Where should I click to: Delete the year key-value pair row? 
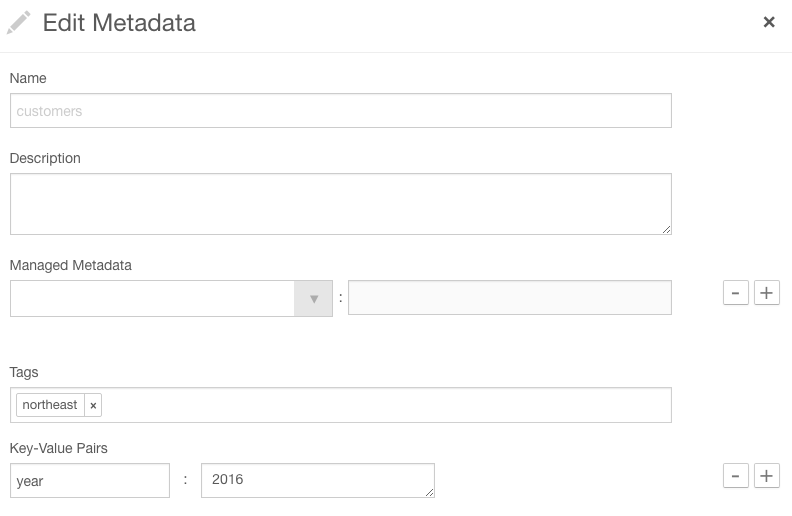click(735, 476)
